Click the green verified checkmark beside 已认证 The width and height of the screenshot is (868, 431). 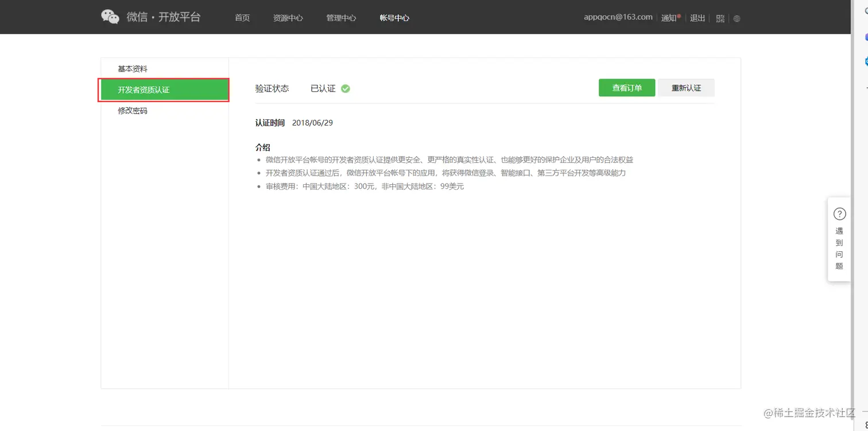344,88
